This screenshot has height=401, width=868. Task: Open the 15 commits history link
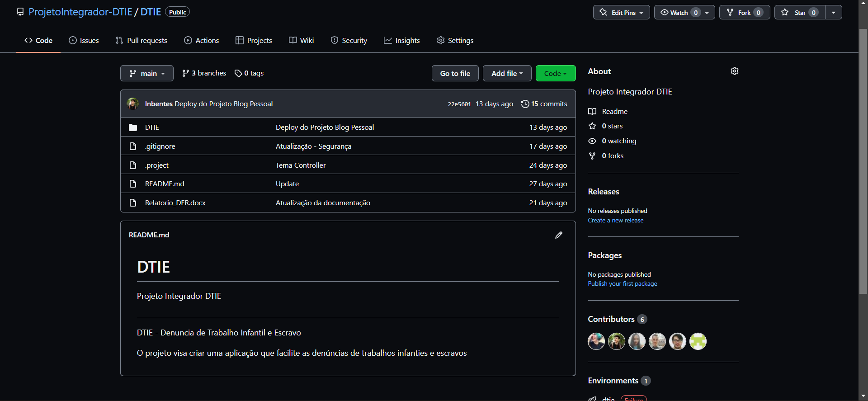pos(544,104)
